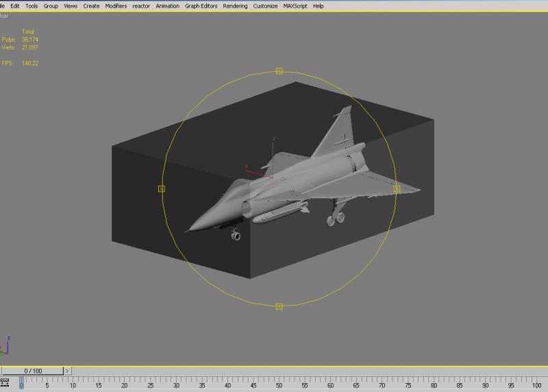This screenshot has height=392, width=548.
Task: Select frame 50 on the timeline
Action: click(x=279, y=385)
